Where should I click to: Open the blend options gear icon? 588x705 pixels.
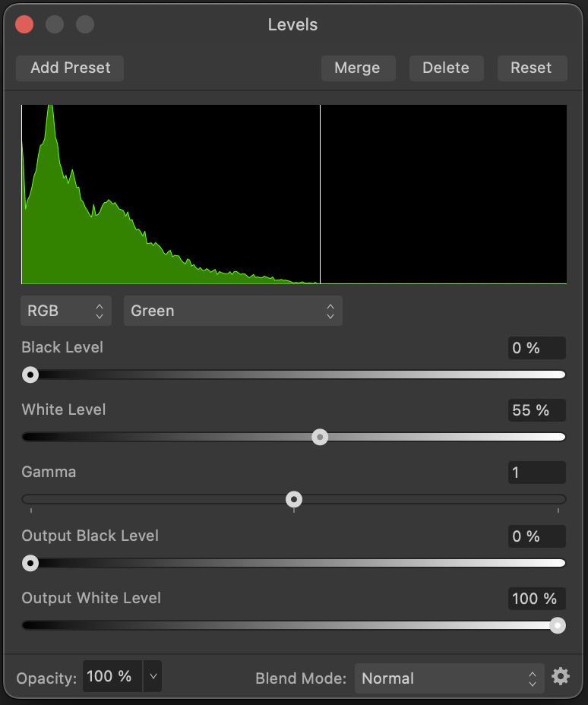tap(561, 676)
